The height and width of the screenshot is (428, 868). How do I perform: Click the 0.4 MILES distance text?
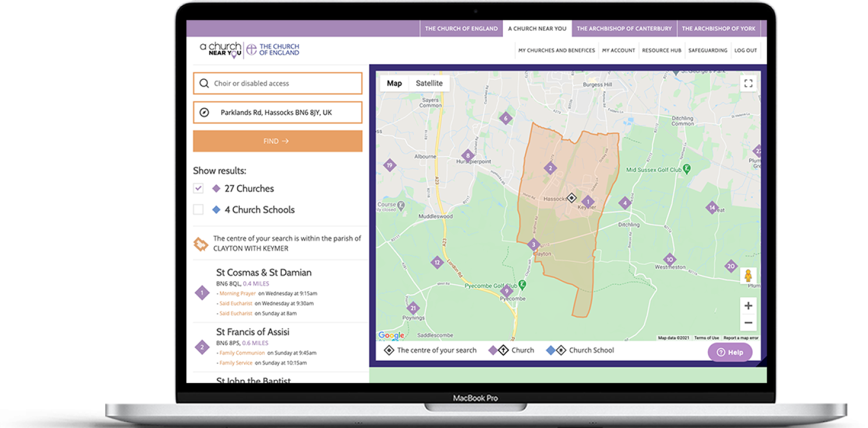(256, 284)
